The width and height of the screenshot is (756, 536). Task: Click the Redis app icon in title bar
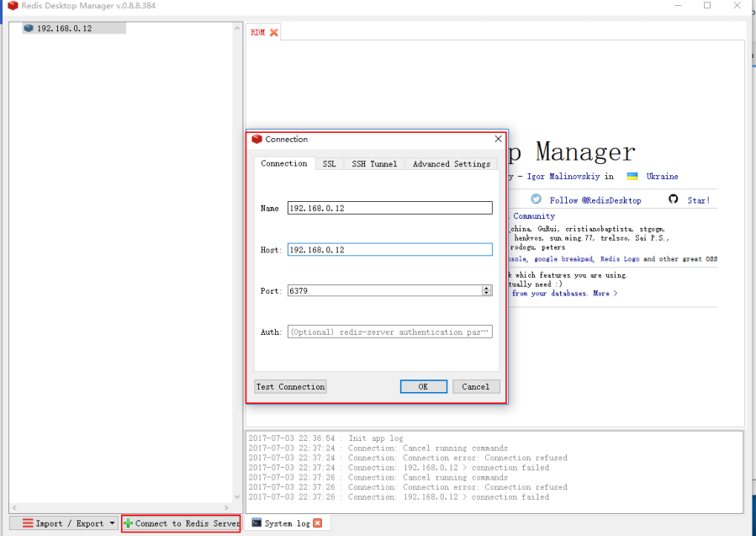click(x=13, y=6)
